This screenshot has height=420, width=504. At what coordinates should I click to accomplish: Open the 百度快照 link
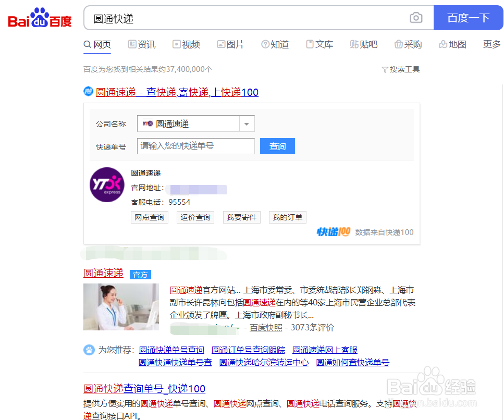266,328
